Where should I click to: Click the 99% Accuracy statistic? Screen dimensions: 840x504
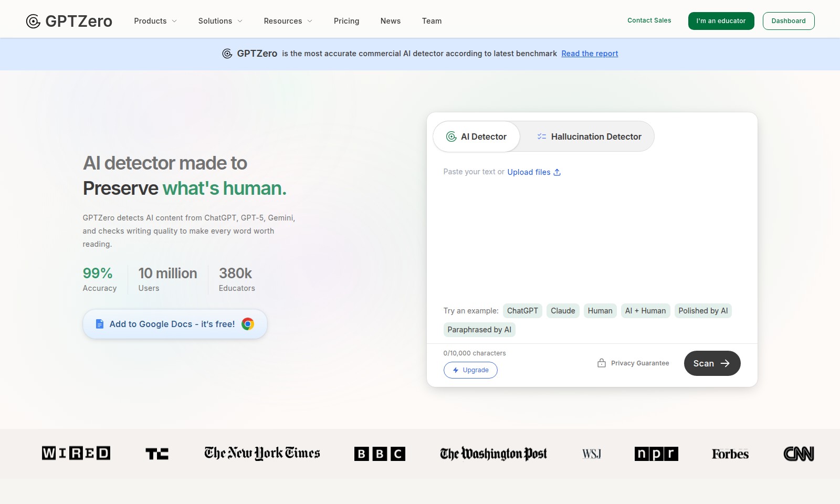pyautogui.click(x=100, y=279)
